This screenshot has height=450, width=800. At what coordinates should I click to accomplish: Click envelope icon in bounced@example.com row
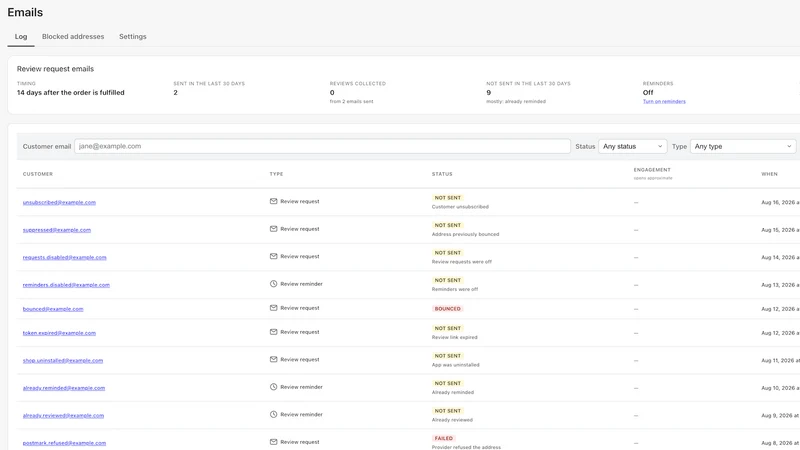pos(273,308)
